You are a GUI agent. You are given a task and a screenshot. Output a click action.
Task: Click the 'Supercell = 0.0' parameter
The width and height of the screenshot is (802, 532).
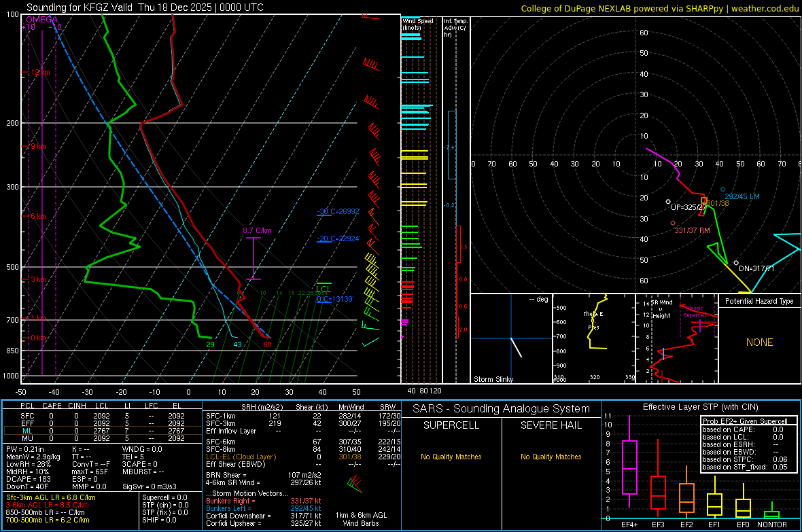[x=164, y=497]
